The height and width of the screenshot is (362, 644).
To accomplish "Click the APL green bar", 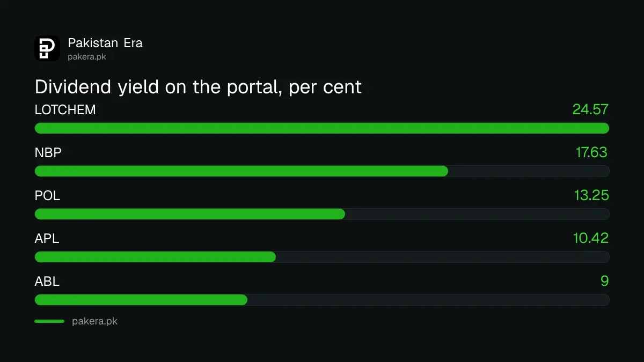I will point(155,257).
